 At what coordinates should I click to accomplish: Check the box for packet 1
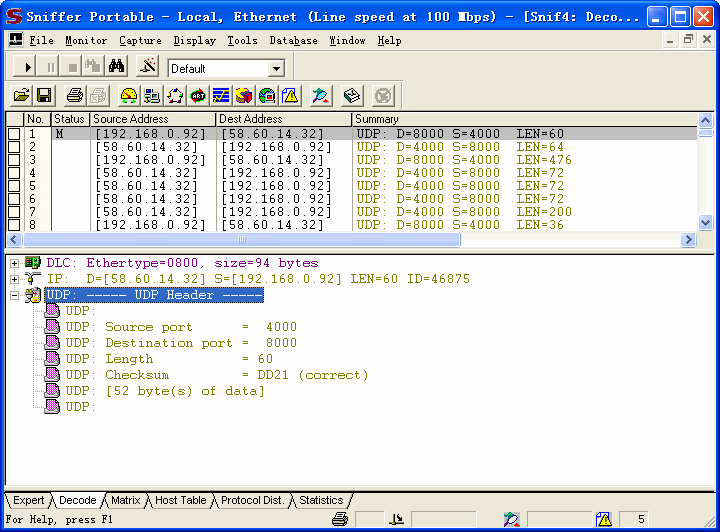coord(14,134)
